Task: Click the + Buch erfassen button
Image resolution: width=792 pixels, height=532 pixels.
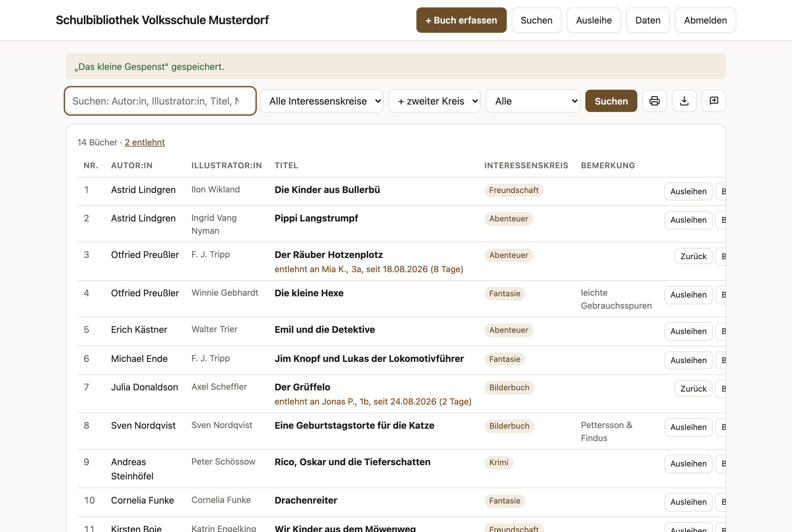Action: click(461, 20)
